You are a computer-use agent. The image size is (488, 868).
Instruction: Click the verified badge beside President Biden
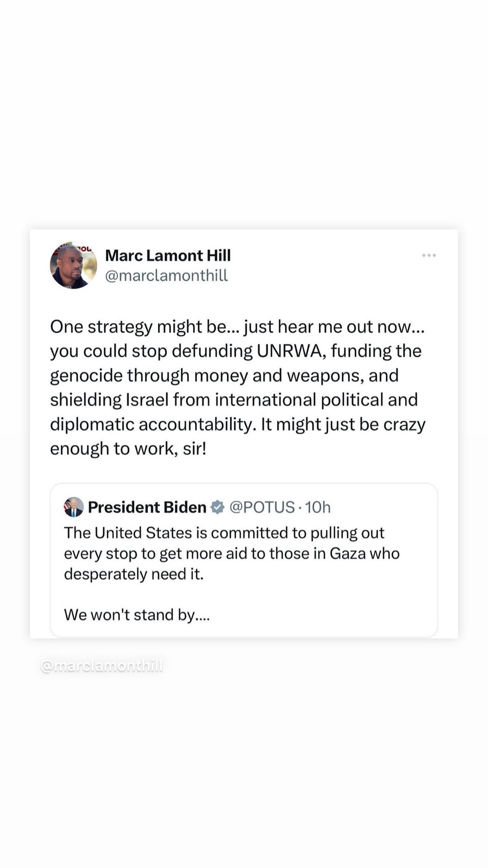[x=218, y=507]
